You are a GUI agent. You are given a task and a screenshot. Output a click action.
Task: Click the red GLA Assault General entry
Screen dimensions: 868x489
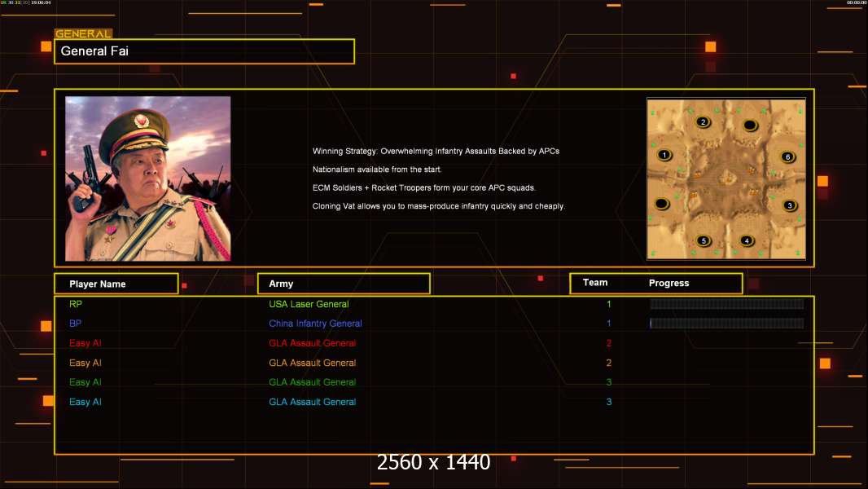click(x=312, y=343)
